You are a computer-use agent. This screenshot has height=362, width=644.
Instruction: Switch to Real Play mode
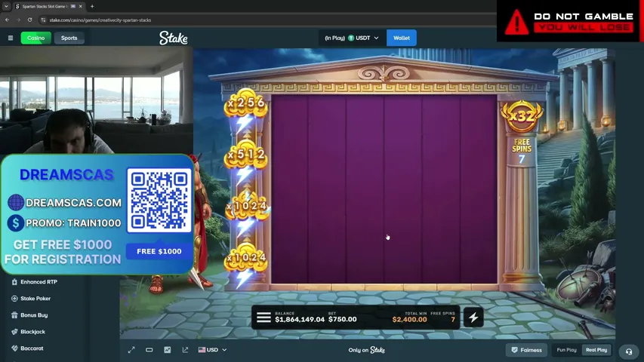pos(596,350)
